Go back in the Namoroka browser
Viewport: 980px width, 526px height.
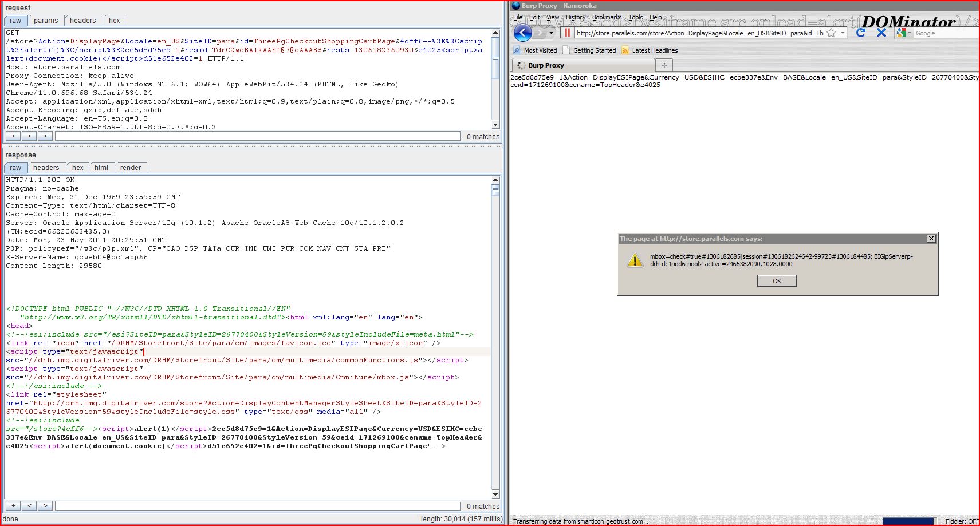522,33
